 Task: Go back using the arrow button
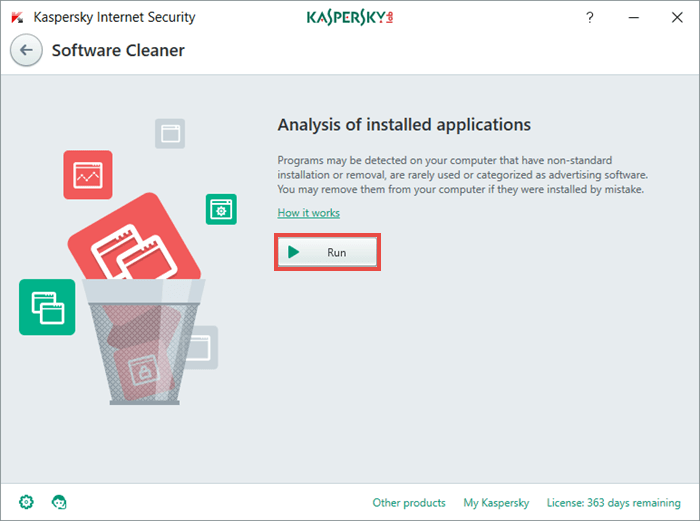coord(26,50)
